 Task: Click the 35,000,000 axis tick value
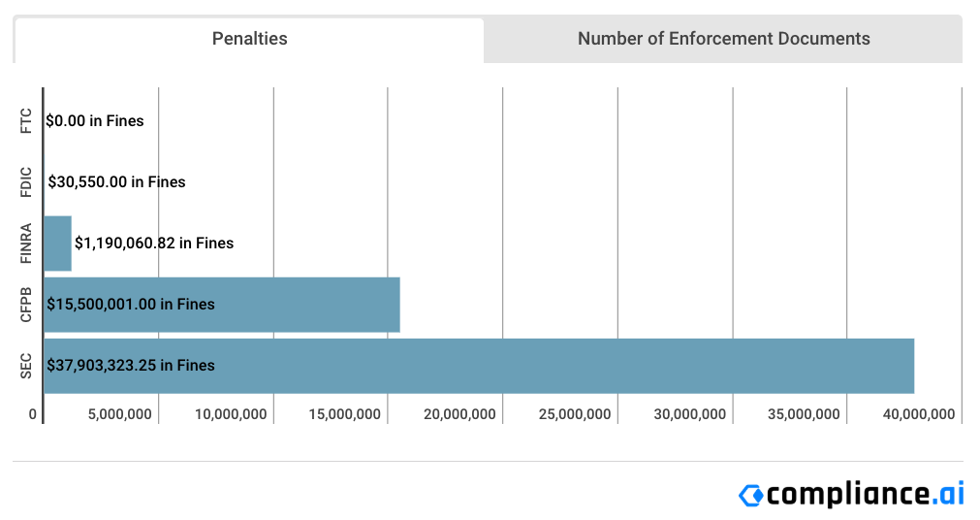click(x=804, y=414)
